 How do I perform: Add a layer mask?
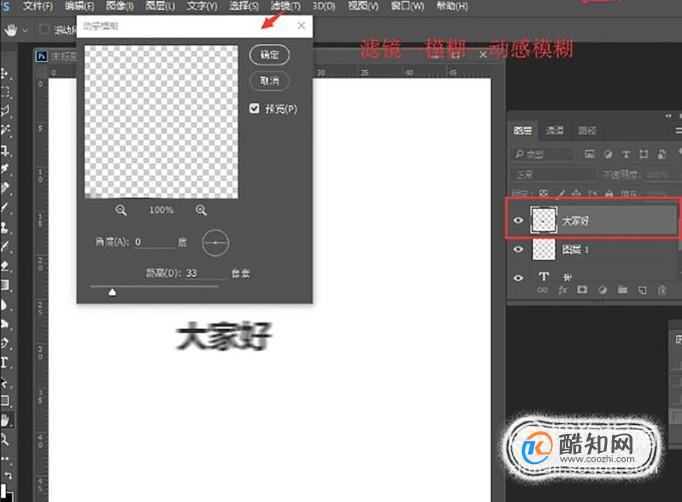[x=582, y=290]
